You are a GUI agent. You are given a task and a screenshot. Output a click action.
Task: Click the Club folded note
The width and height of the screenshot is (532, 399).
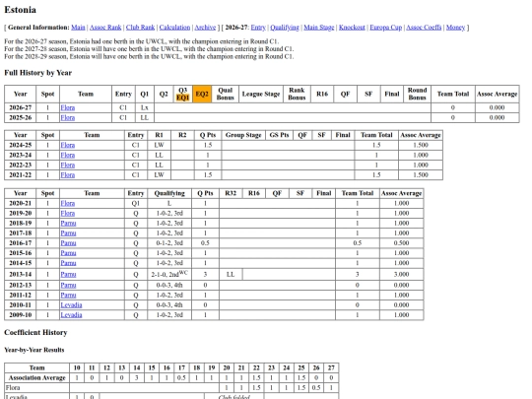[234, 397]
